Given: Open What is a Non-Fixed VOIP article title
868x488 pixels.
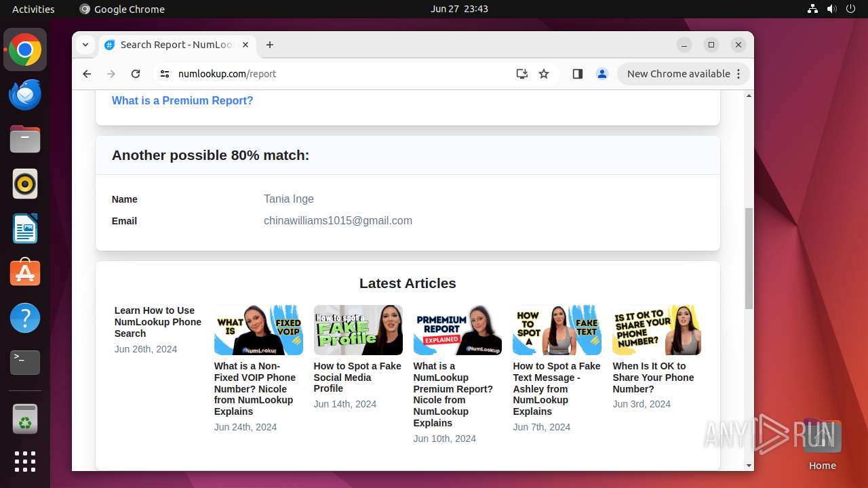Looking at the screenshot, I should (x=255, y=388).
